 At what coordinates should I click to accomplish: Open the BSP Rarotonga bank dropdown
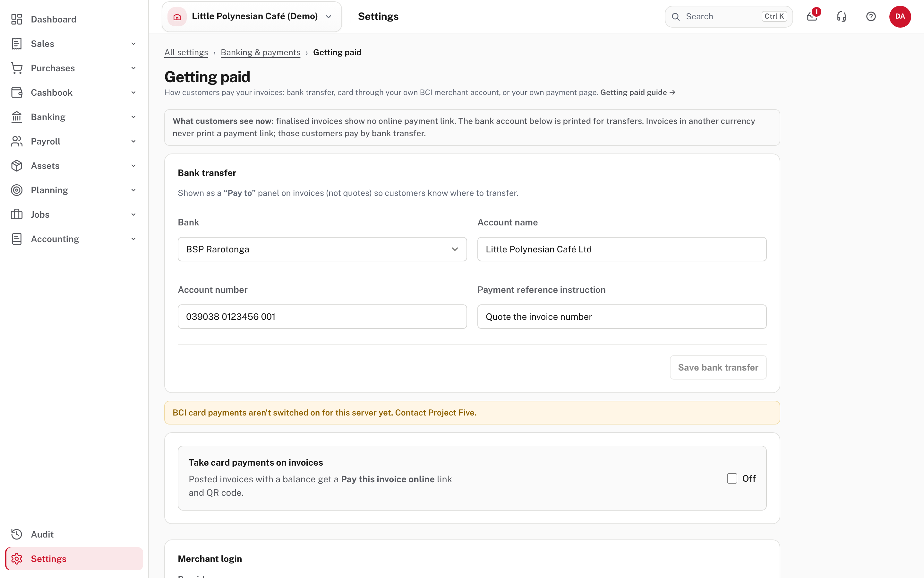(x=322, y=249)
